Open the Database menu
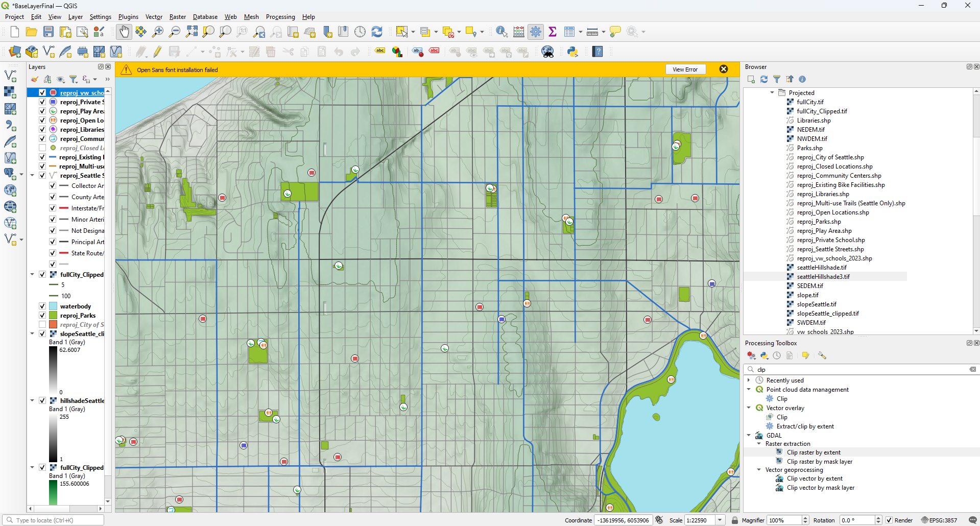 tap(205, 17)
